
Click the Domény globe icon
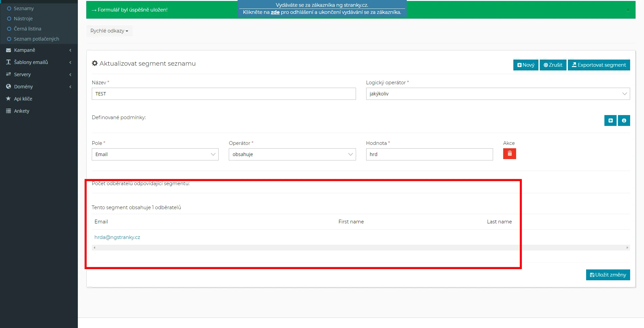click(x=8, y=86)
